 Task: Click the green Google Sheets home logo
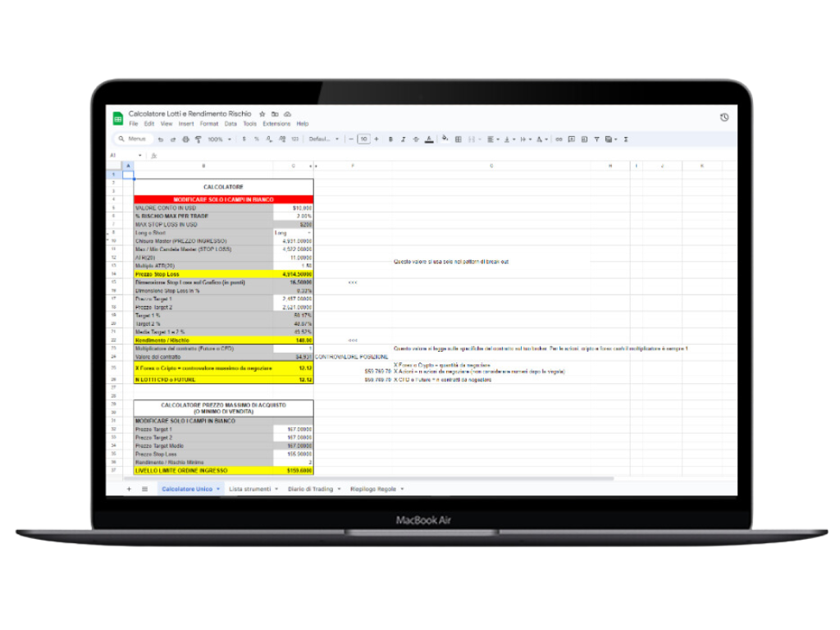coord(118,119)
